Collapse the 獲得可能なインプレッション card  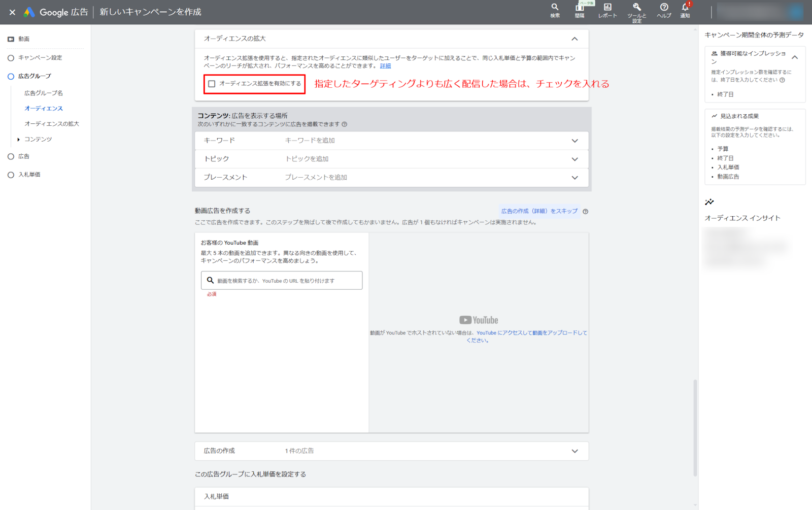795,57
